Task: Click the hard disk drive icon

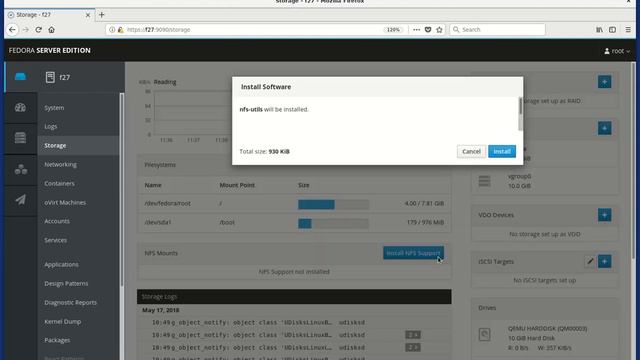Action: (x=484, y=335)
